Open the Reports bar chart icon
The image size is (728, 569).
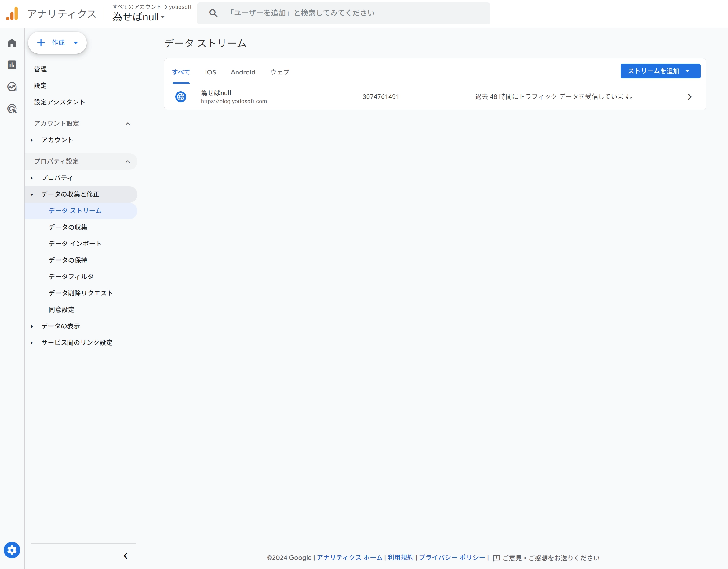tap(12, 65)
